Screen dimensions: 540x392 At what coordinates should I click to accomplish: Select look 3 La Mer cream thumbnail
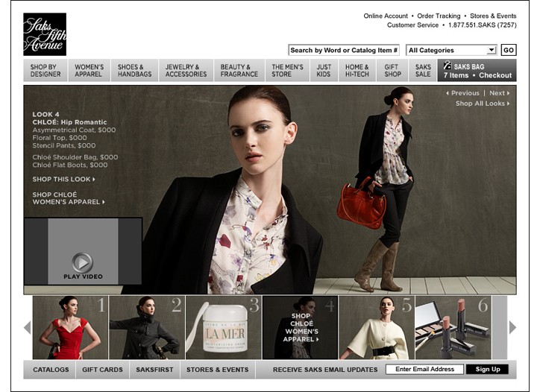point(224,328)
